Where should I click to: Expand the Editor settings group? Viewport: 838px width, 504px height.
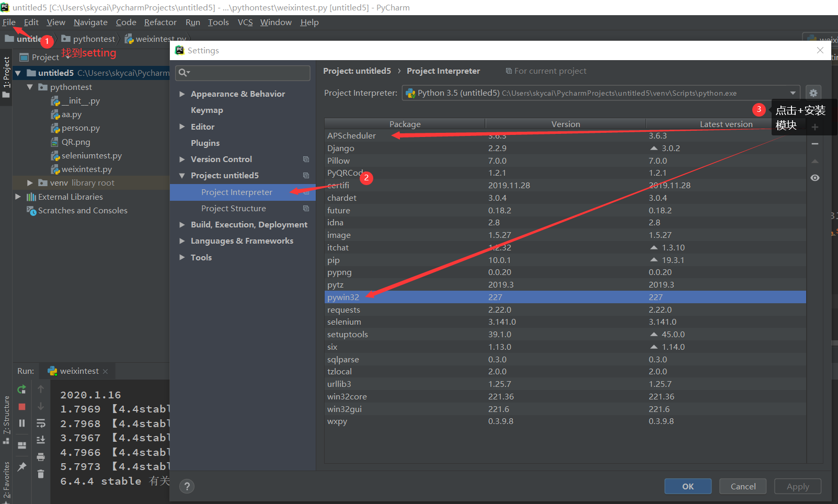point(182,127)
